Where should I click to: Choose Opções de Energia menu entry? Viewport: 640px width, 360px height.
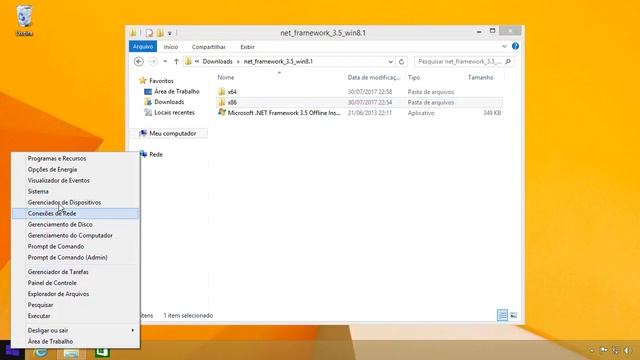tap(76, 169)
